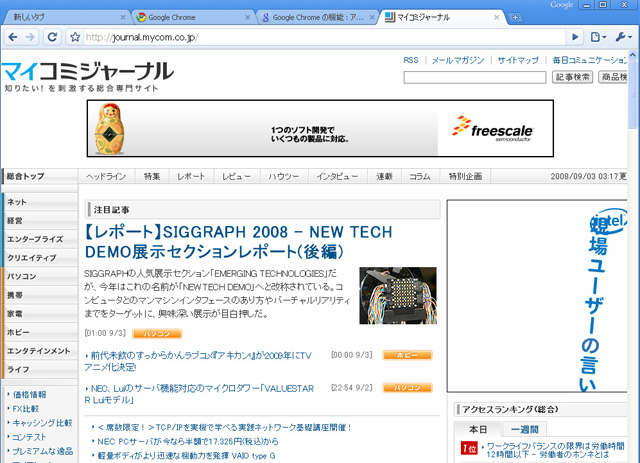
Task: Go back with the browser back arrow
Action: click(13, 37)
